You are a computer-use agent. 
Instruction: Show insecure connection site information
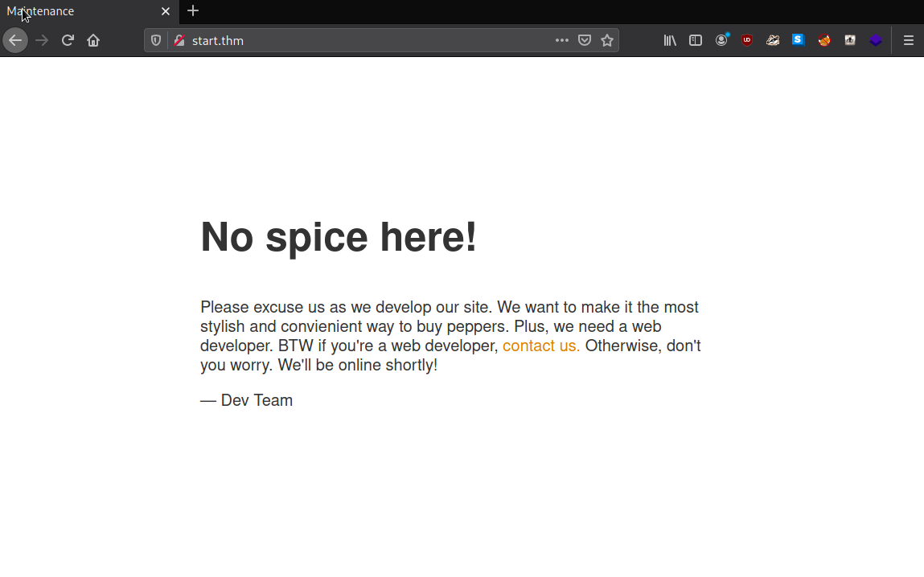[x=179, y=41]
